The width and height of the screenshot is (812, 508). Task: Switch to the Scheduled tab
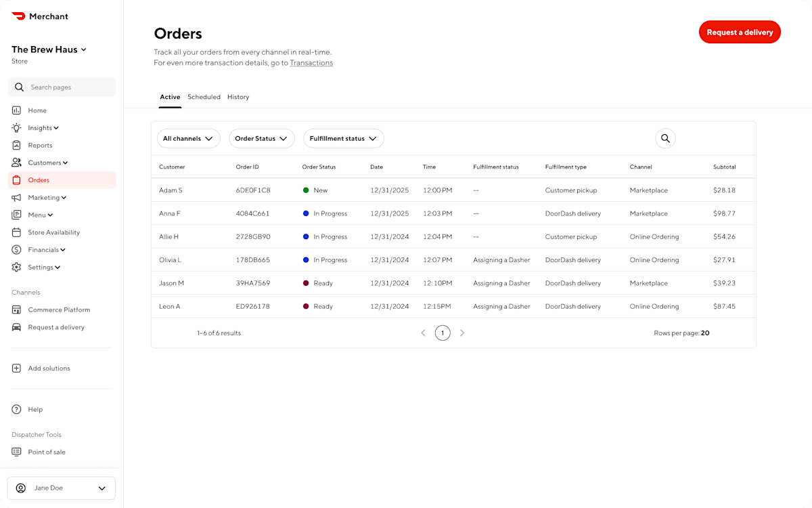pyautogui.click(x=204, y=97)
